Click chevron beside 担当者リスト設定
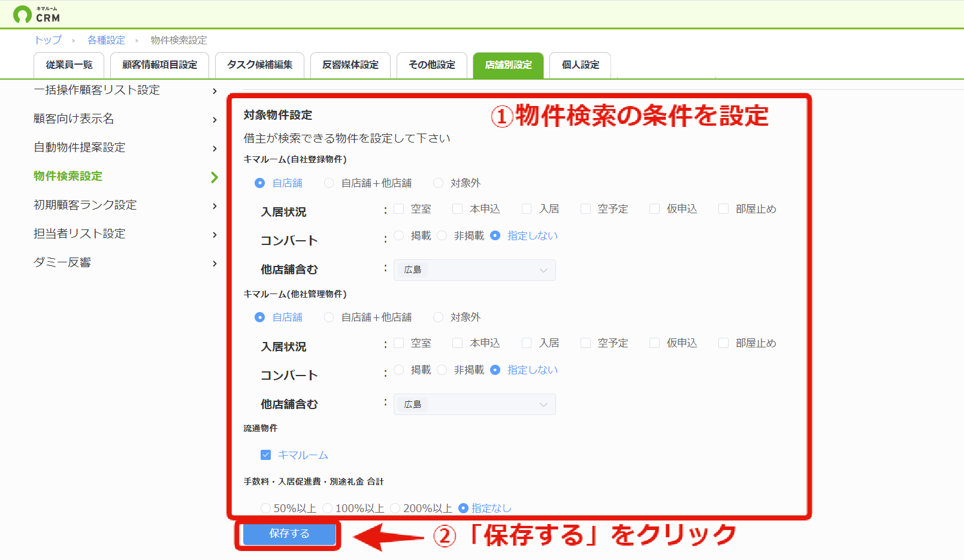Image resolution: width=964 pixels, height=560 pixels. click(214, 235)
